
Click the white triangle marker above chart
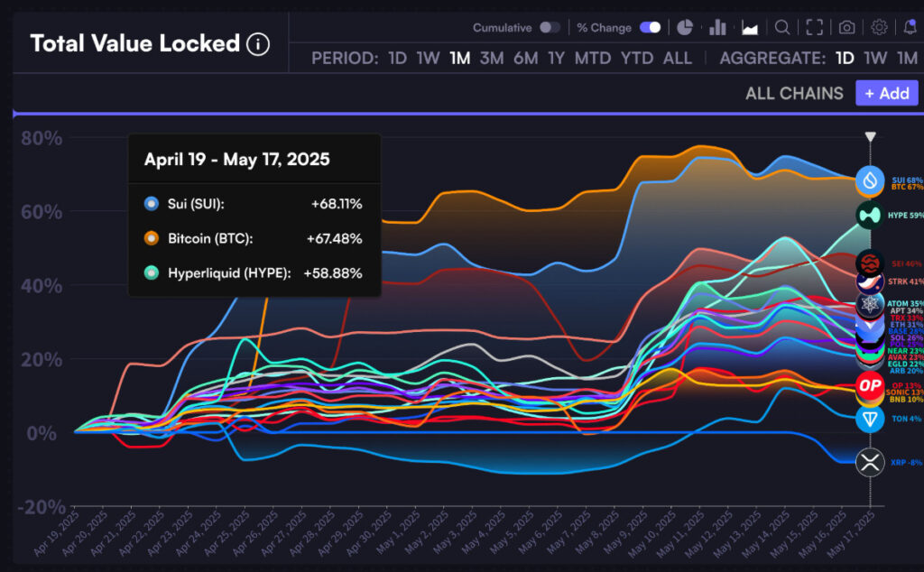click(871, 136)
